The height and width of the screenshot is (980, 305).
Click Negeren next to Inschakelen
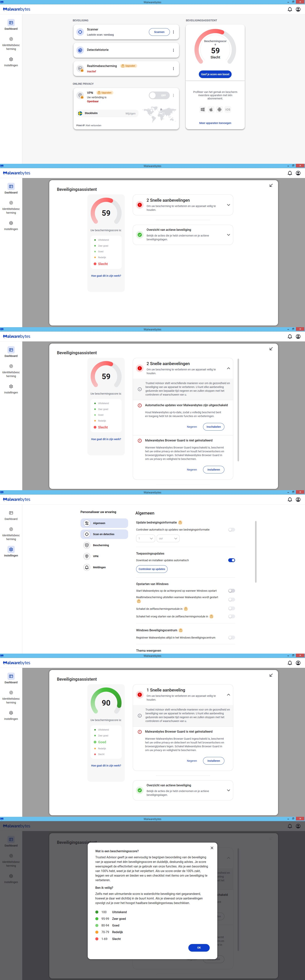[x=192, y=427]
